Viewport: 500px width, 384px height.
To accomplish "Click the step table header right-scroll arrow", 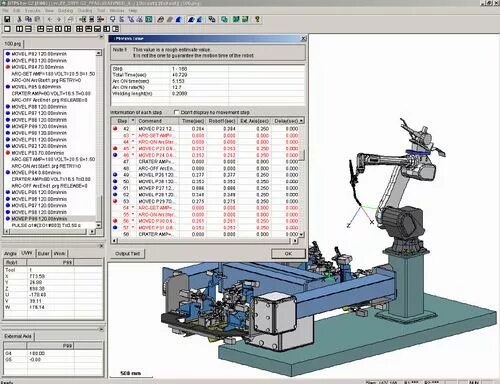I will click(x=301, y=121).
